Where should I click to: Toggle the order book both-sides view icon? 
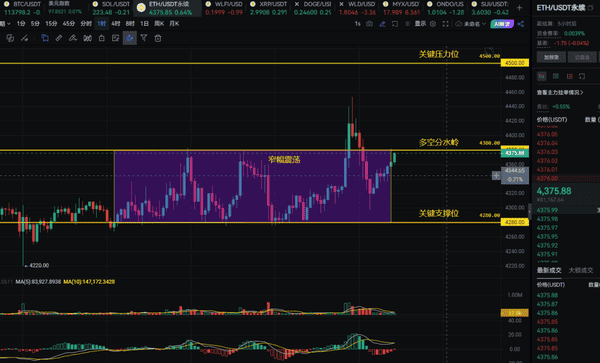(542, 76)
